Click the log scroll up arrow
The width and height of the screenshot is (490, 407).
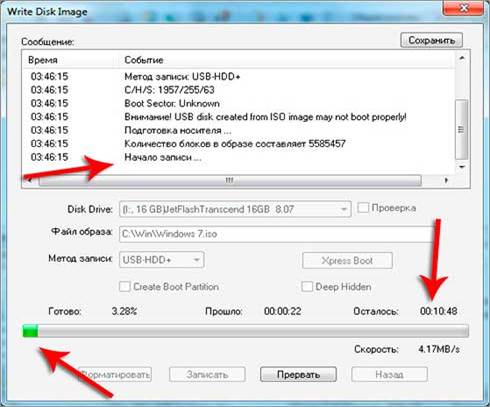(x=462, y=58)
